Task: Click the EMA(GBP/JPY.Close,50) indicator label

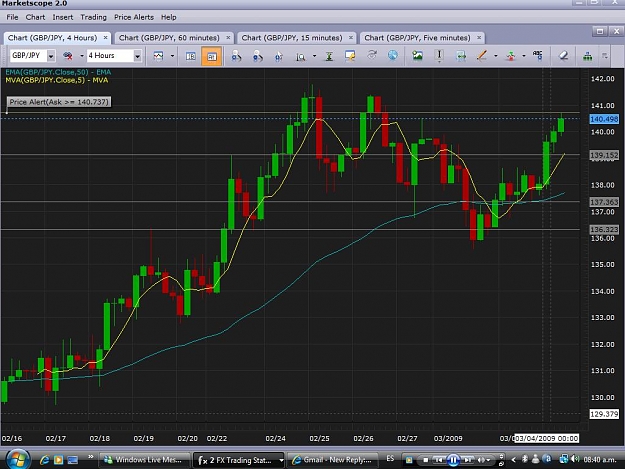Action: (x=58, y=72)
